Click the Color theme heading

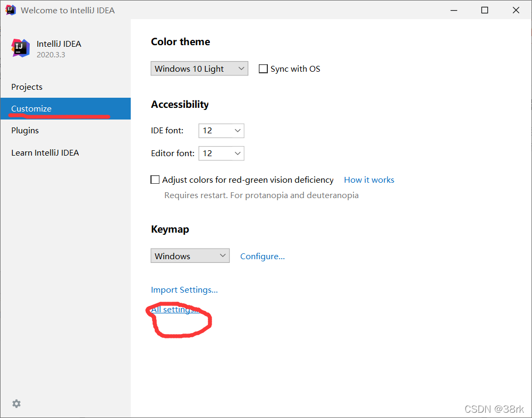pyautogui.click(x=181, y=42)
